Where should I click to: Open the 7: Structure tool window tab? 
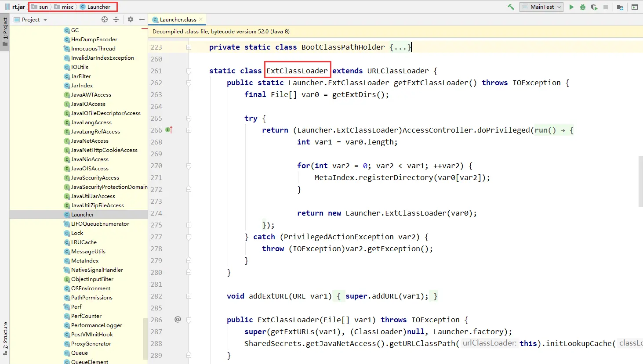(x=5, y=339)
